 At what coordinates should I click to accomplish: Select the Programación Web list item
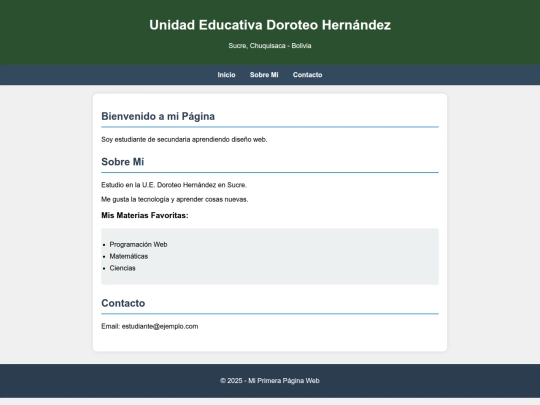[x=138, y=245]
